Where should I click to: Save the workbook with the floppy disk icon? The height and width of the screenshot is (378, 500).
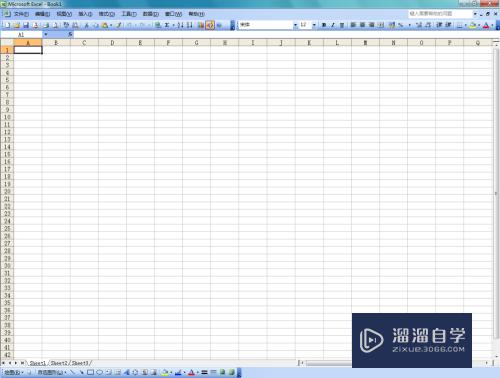tap(26, 25)
